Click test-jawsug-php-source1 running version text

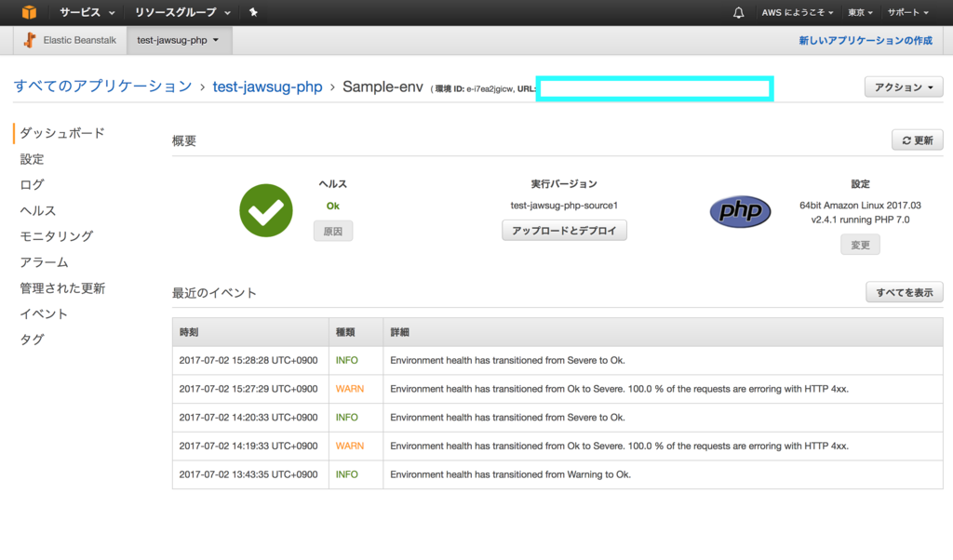coord(564,206)
